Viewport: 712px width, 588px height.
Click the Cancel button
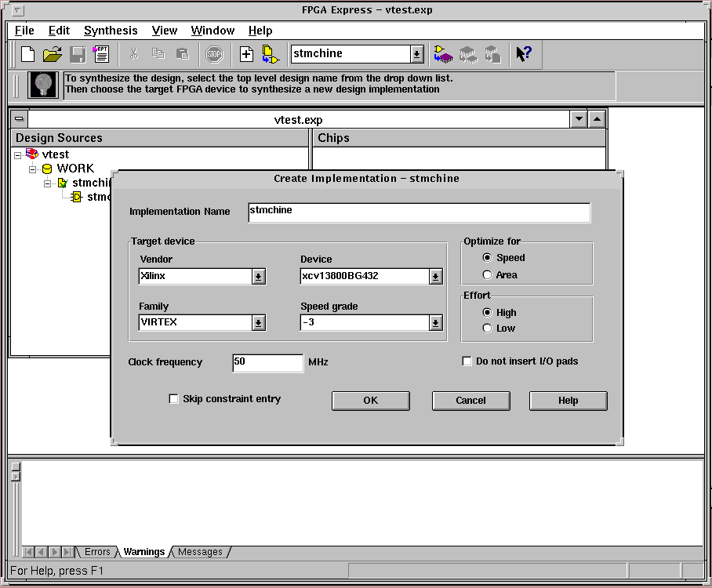pos(471,401)
